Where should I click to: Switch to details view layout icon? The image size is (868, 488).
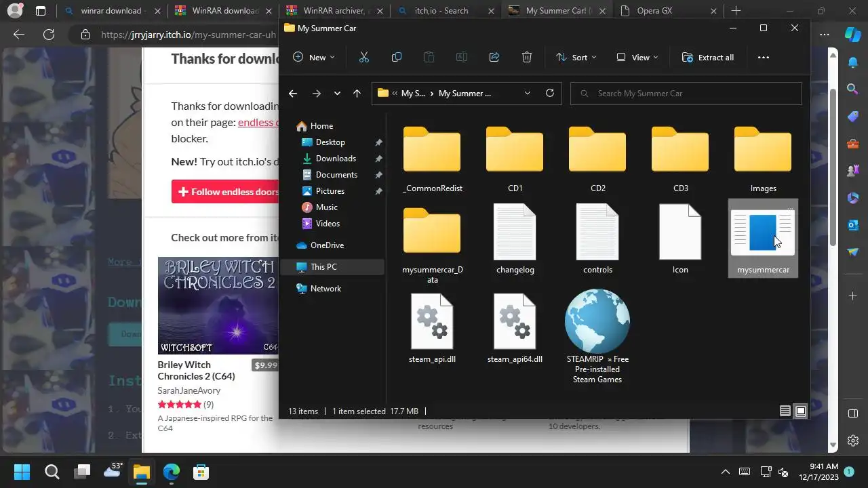[785, 411]
